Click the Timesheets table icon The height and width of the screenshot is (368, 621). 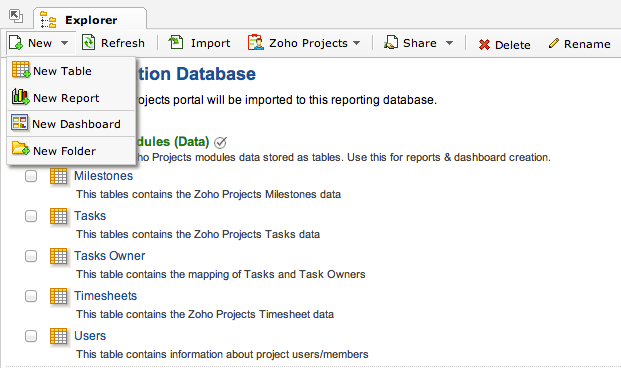tap(59, 296)
